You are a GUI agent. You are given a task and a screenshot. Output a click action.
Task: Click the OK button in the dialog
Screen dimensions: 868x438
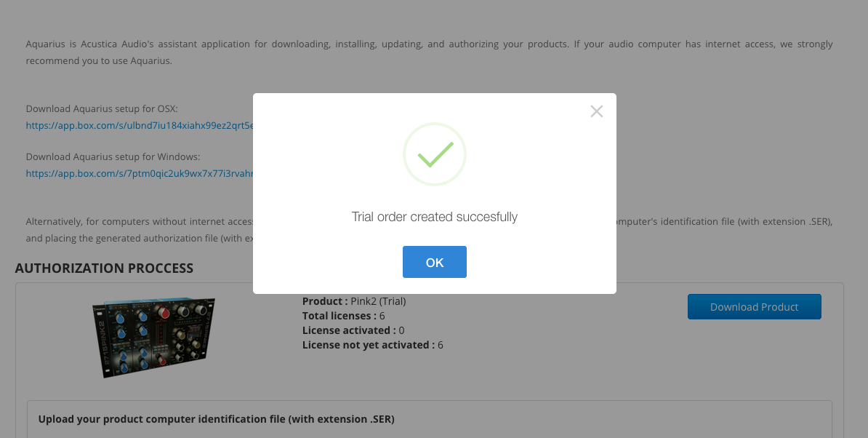tap(434, 262)
